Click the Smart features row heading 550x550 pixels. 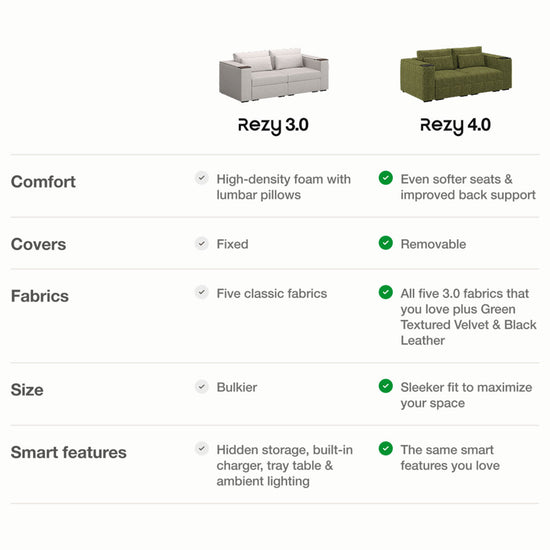(x=68, y=452)
